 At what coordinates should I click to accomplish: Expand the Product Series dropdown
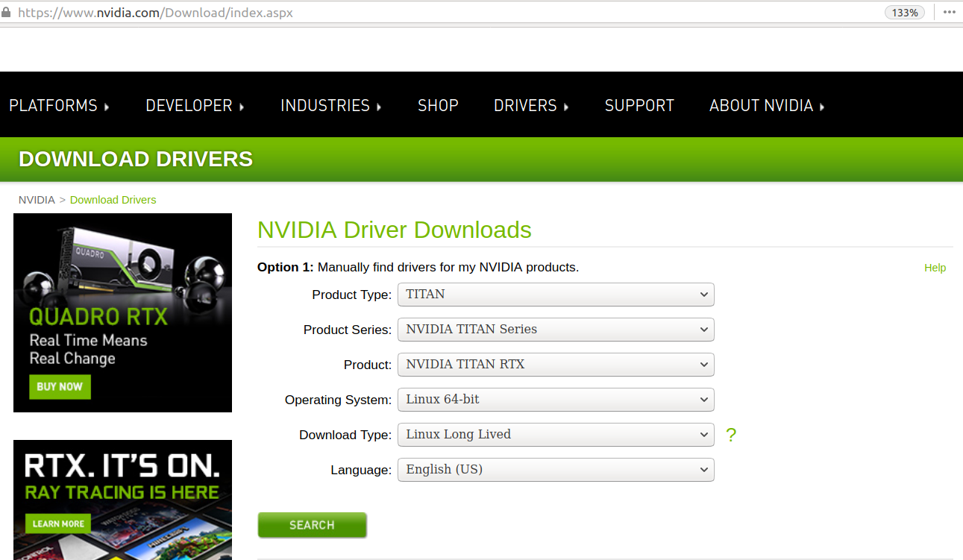click(x=556, y=330)
